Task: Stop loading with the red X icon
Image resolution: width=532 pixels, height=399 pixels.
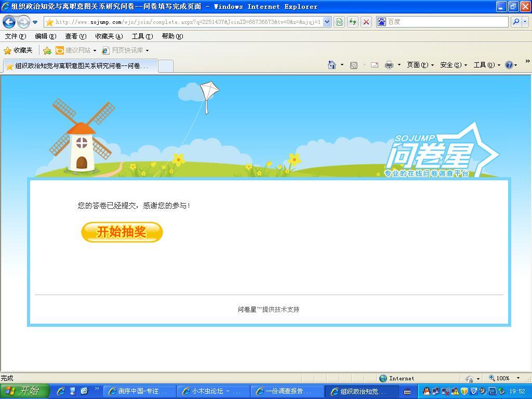Action: 366,22
